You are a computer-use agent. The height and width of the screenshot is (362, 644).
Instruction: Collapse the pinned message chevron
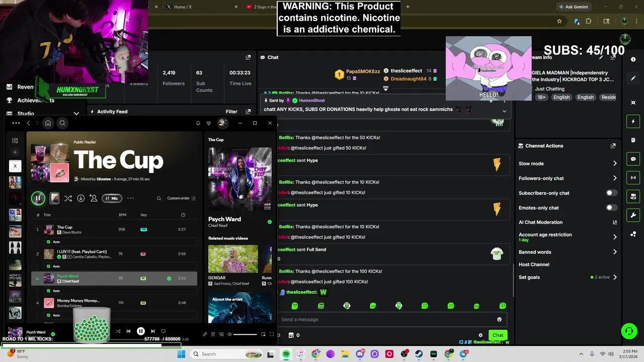[x=504, y=111]
